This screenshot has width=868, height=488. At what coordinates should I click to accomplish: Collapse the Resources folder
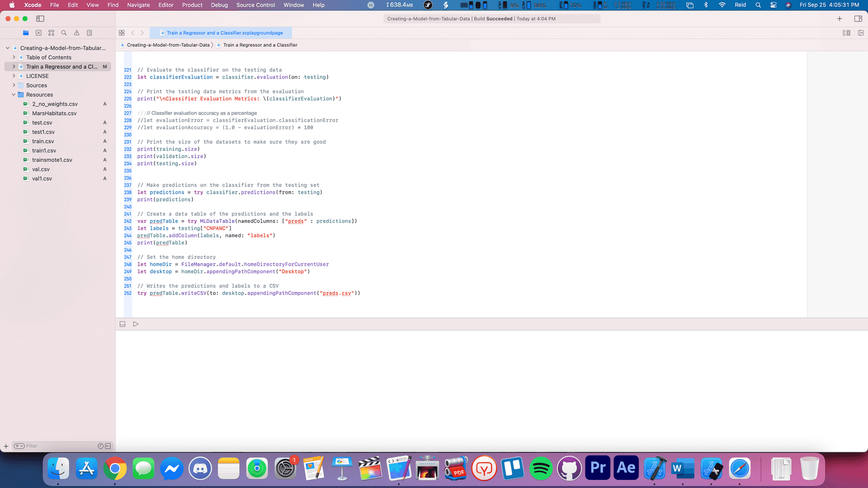14,95
